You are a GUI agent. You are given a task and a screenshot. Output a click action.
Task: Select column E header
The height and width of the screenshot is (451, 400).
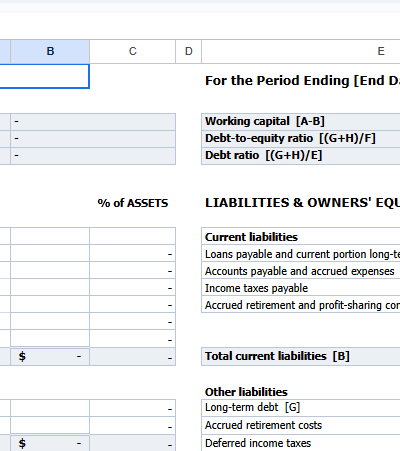click(301, 51)
